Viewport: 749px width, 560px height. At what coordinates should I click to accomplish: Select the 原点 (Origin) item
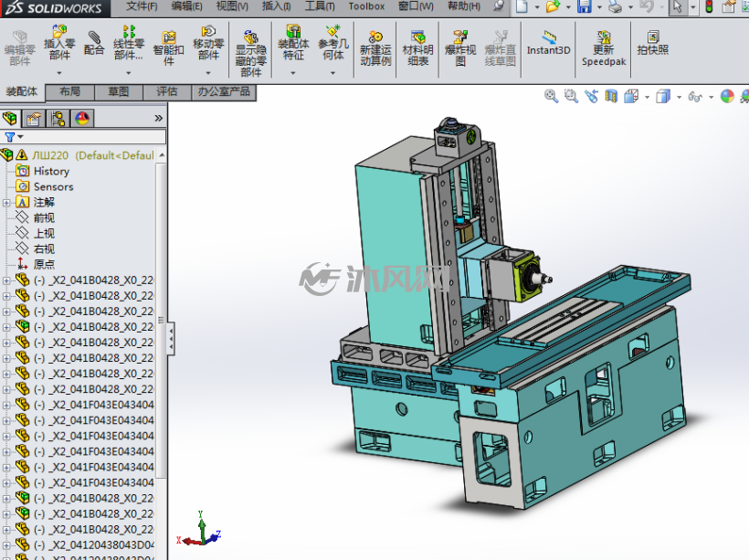click(44, 264)
